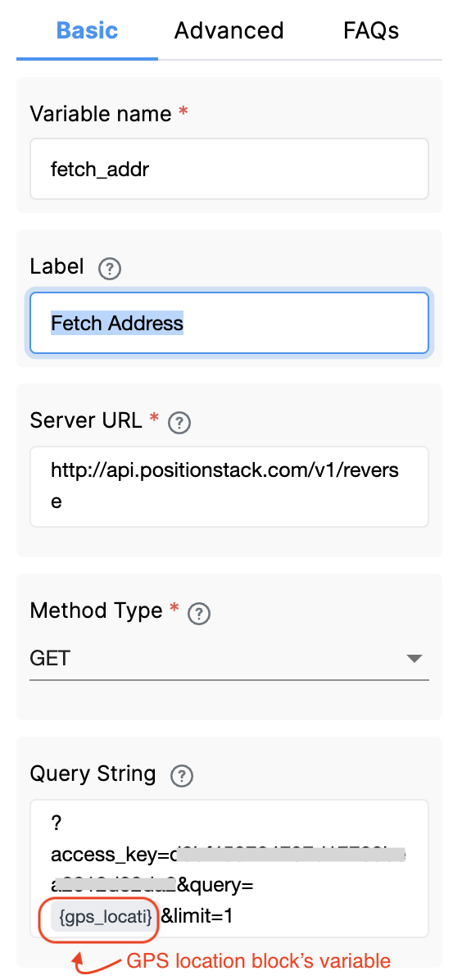
Task: Click into the positionstack Server URL field
Action: tap(229, 486)
